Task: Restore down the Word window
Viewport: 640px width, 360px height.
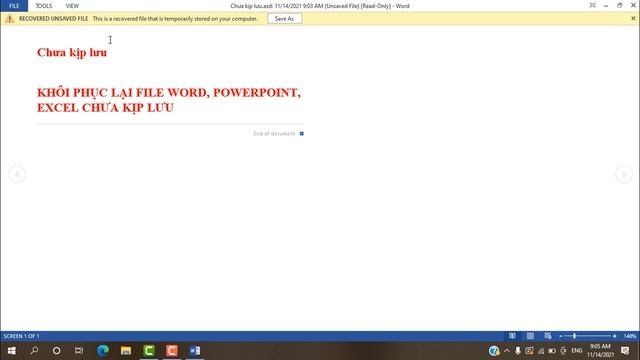Action: point(620,5)
